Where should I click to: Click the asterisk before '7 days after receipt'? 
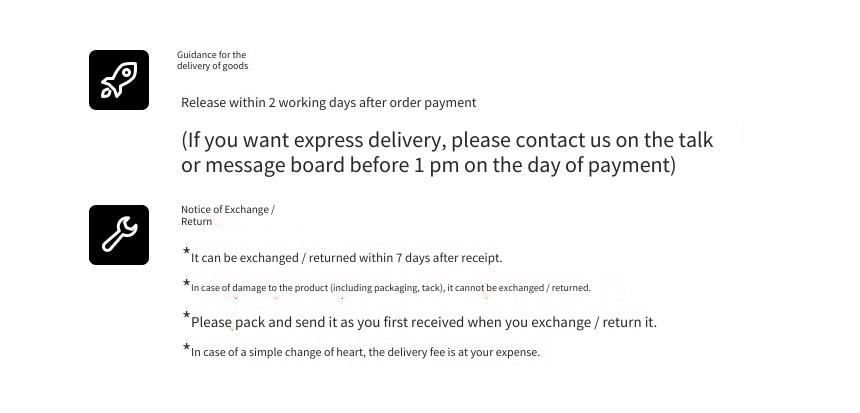coord(186,252)
